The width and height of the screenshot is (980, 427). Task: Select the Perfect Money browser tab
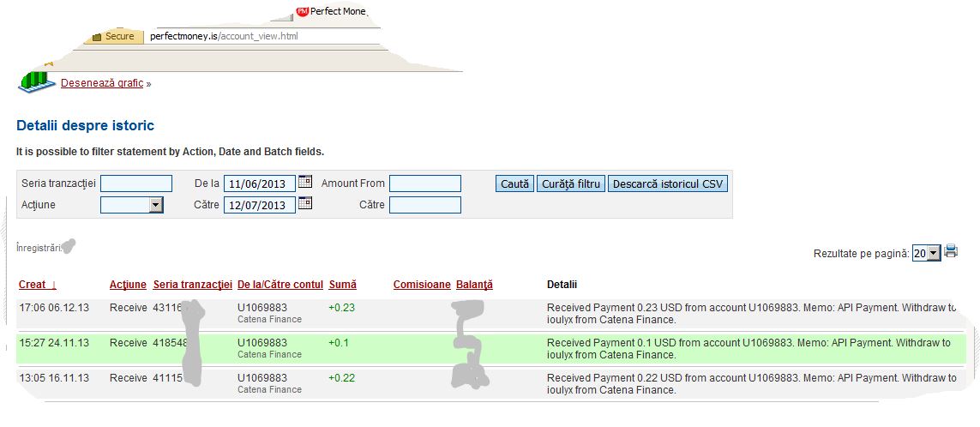click(x=336, y=11)
